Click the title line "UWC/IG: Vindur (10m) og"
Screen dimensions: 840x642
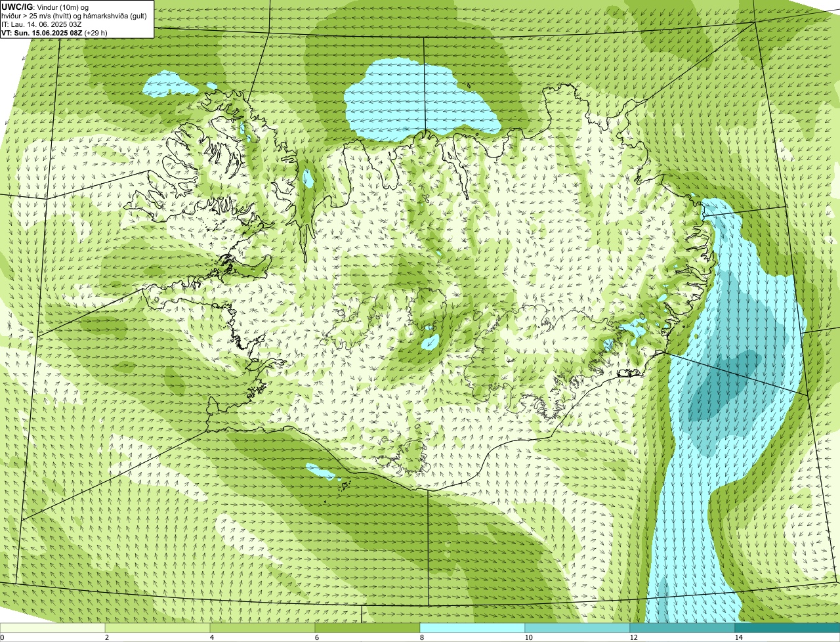[x=45, y=7]
